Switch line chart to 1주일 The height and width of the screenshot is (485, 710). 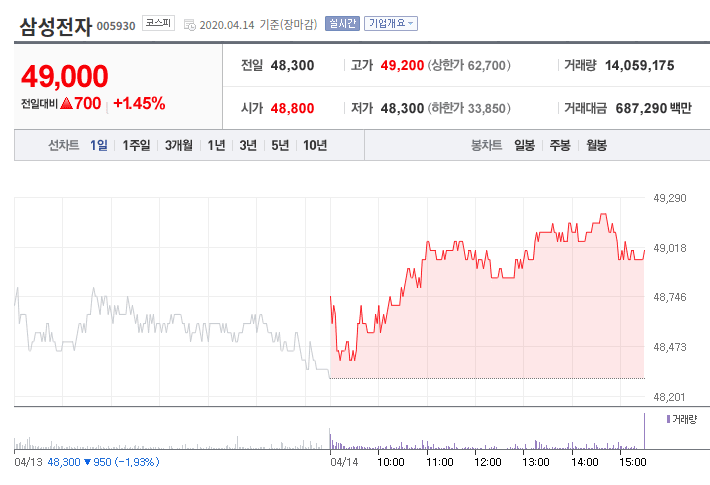point(136,145)
